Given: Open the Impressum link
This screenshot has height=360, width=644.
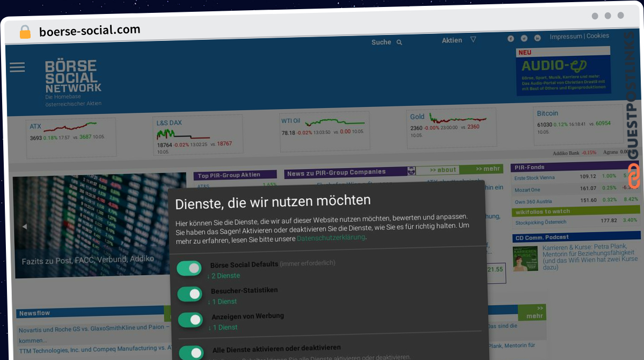Looking at the screenshot, I should coord(566,37).
